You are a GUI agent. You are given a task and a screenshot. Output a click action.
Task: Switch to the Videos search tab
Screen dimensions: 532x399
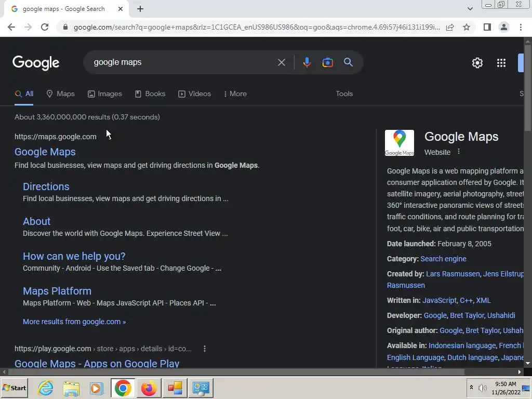click(194, 94)
